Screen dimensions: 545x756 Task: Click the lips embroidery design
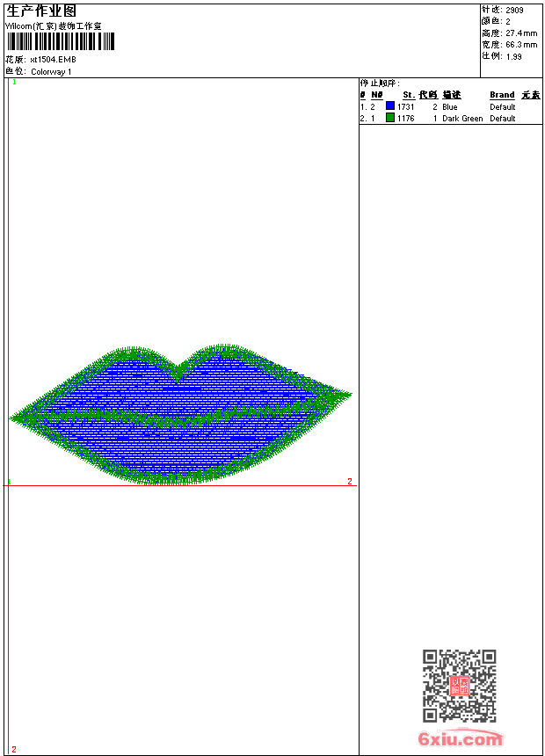(180, 413)
